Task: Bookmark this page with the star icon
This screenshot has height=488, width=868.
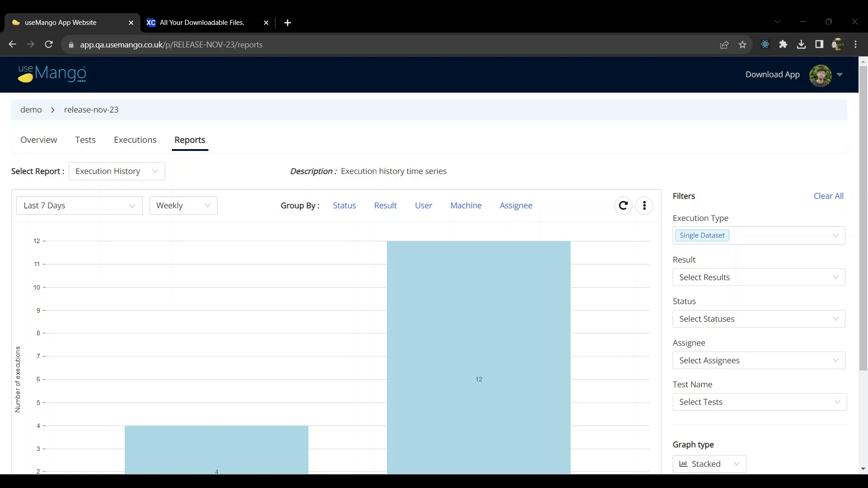Action: 742,44
